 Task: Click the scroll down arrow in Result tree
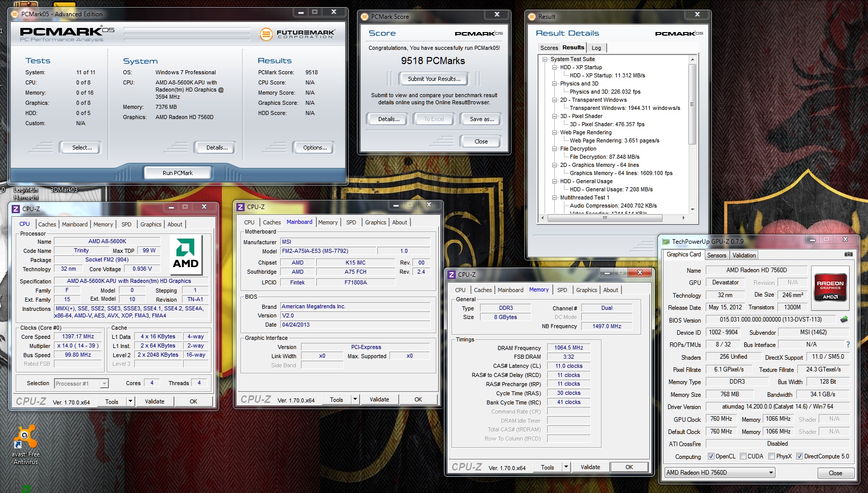tap(692, 209)
